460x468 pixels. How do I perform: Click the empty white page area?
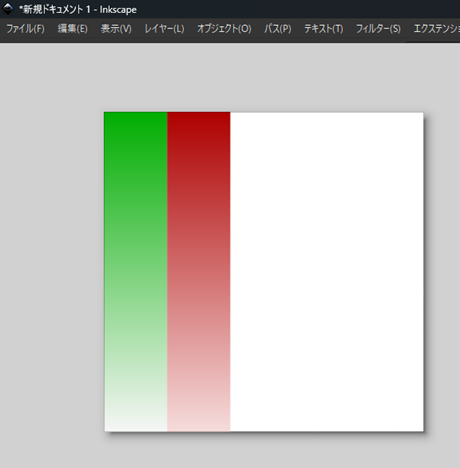pos(327,272)
